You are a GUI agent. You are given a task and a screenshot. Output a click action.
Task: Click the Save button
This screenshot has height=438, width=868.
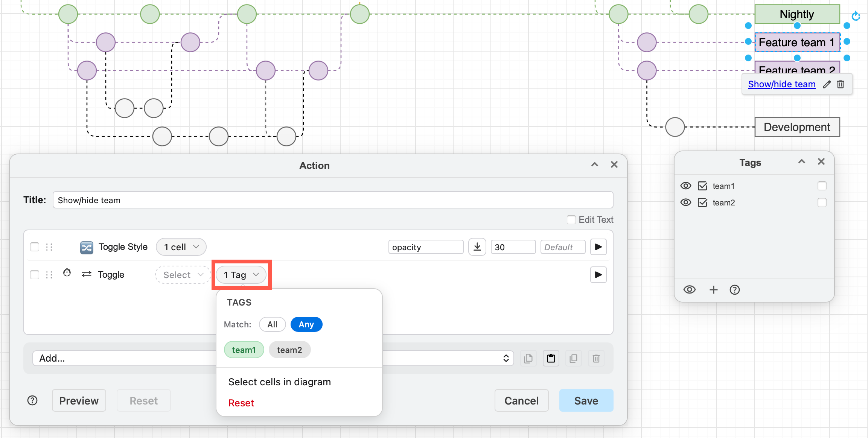[586, 401]
